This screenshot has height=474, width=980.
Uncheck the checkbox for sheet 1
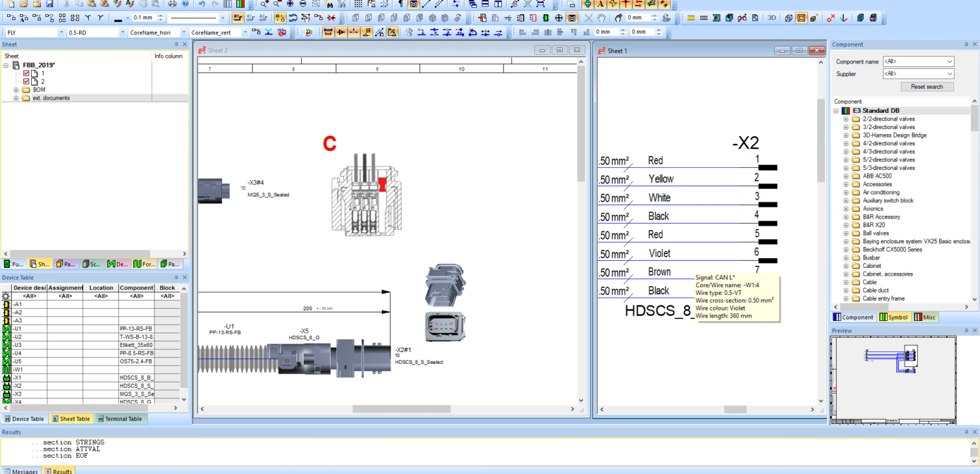[27, 74]
